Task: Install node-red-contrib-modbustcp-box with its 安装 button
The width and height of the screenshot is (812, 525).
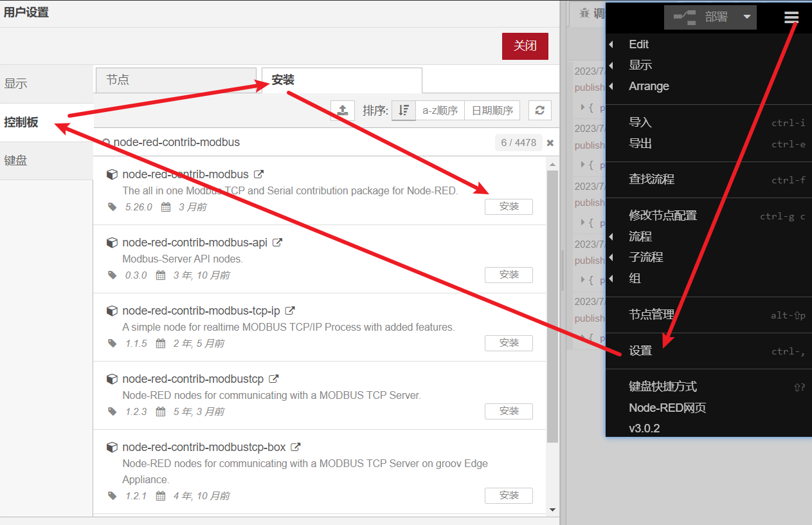Action: [509, 495]
